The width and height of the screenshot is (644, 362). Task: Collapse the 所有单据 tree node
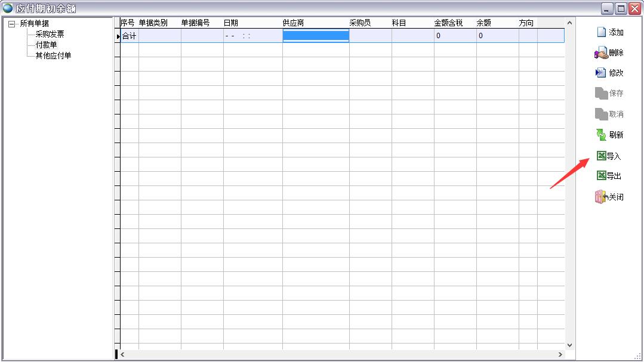pos(11,24)
